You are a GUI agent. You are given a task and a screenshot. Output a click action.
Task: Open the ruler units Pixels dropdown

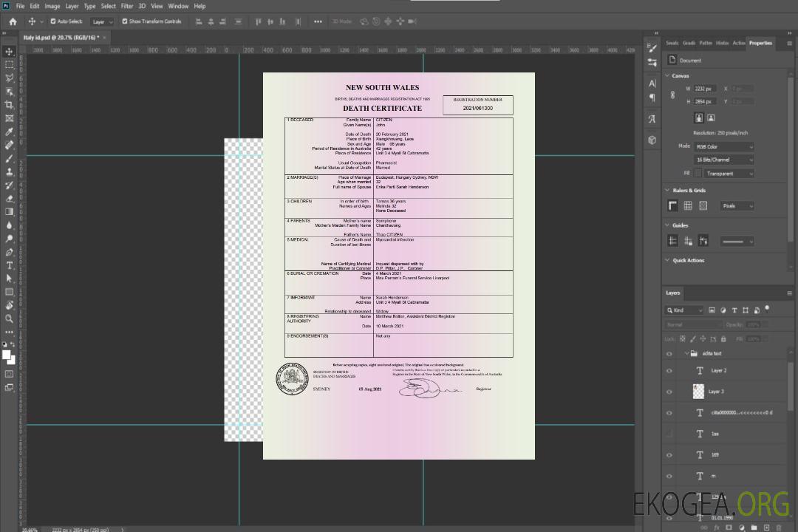(737, 205)
